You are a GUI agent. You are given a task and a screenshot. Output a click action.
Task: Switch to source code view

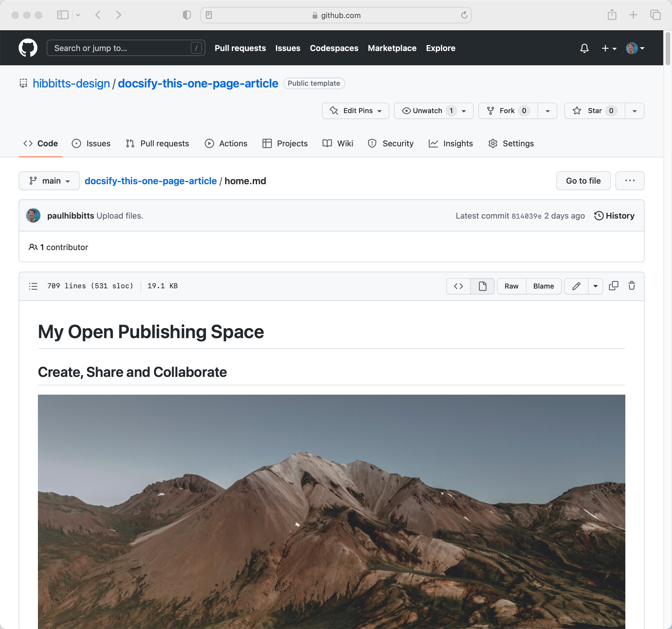[459, 286]
